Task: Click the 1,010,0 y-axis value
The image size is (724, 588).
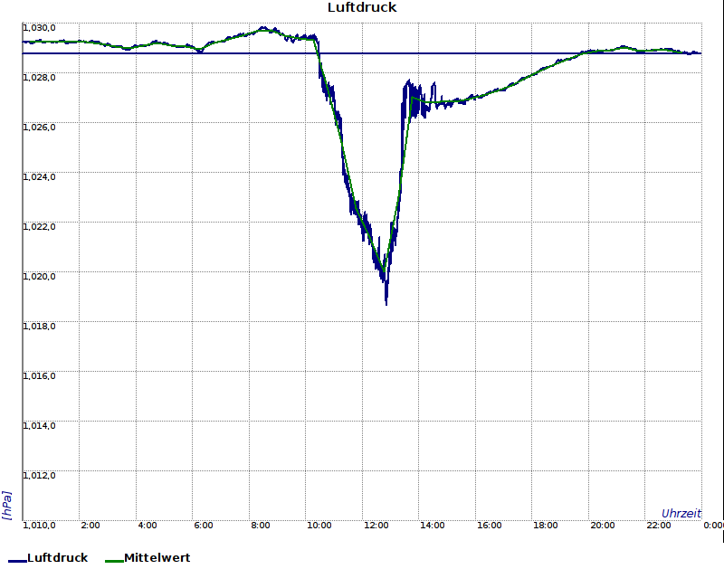Action: coord(39,526)
